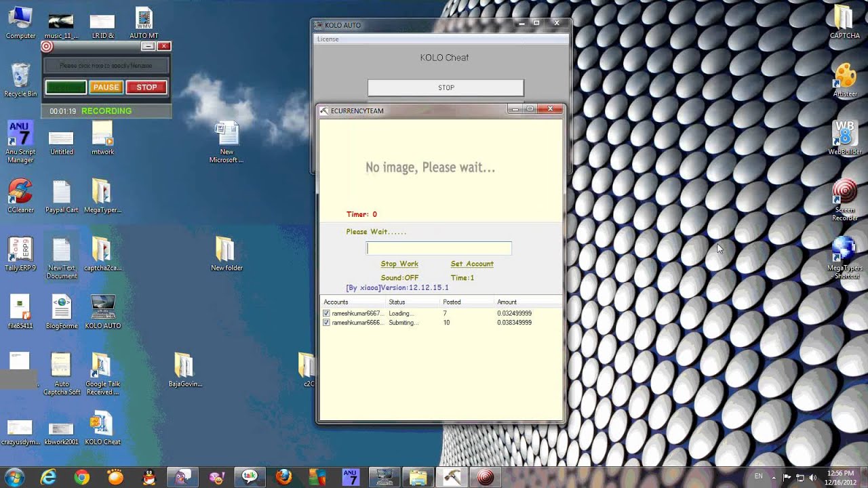Open the BajaGovin folder on the desktop
This screenshot has height=488, width=868.
(185, 369)
